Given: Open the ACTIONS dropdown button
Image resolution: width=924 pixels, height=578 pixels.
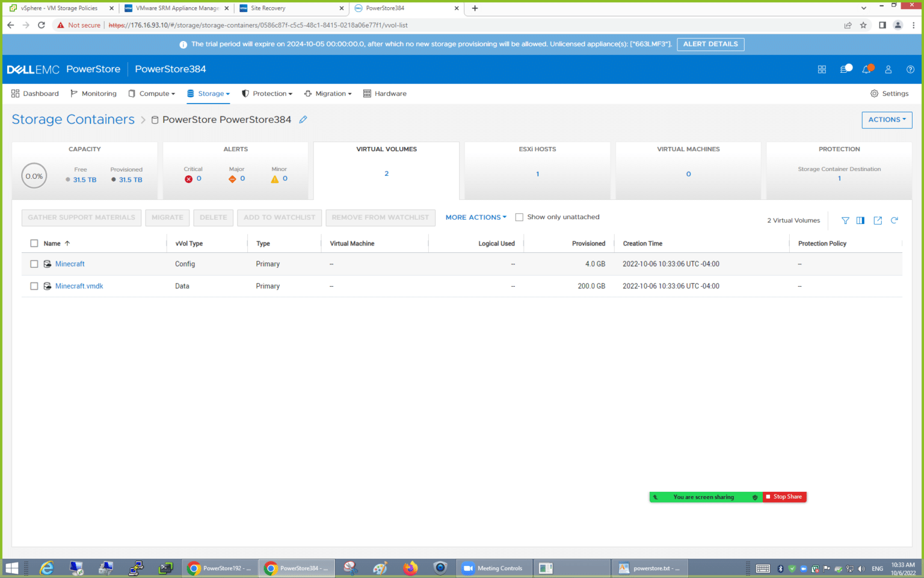Looking at the screenshot, I should click(887, 120).
